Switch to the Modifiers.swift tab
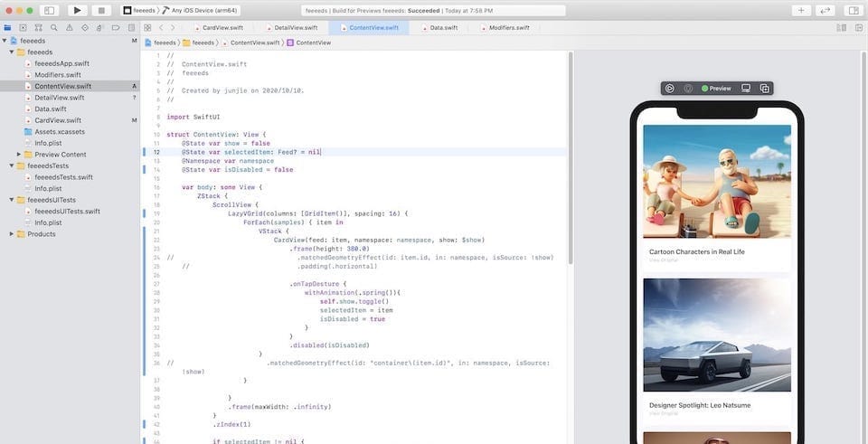 [x=508, y=28]
